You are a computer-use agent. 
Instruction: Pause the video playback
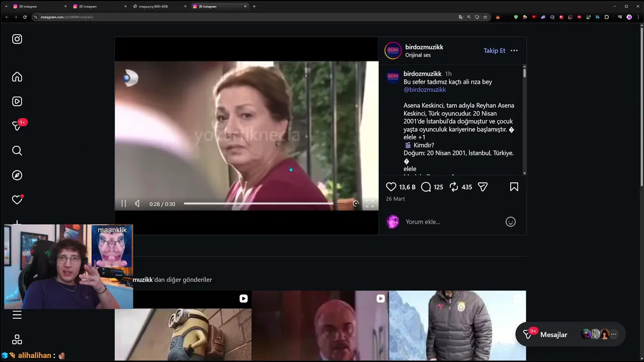(124, 204)
